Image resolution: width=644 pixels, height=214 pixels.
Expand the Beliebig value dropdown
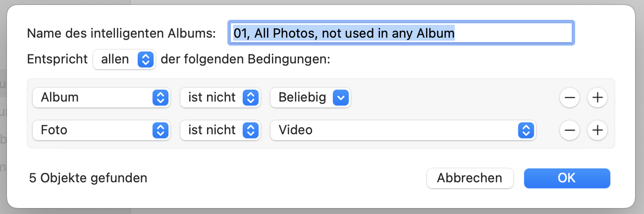tap(310, 98)
